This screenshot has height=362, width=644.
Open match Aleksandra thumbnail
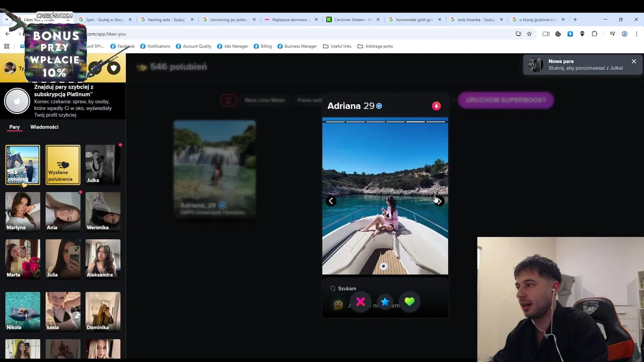tap(103, 259)
